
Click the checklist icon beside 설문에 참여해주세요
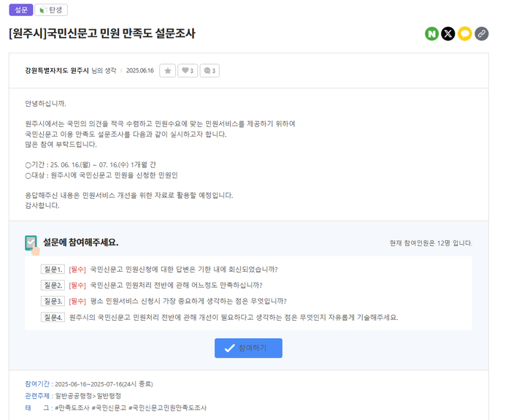[x=31, y=243]
